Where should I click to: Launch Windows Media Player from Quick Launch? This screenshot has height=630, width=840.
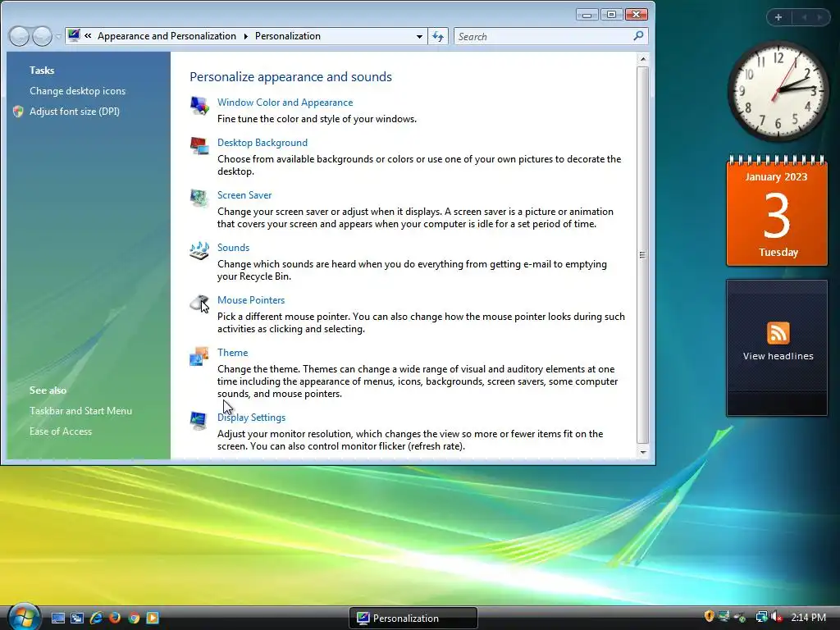point(153,618)
